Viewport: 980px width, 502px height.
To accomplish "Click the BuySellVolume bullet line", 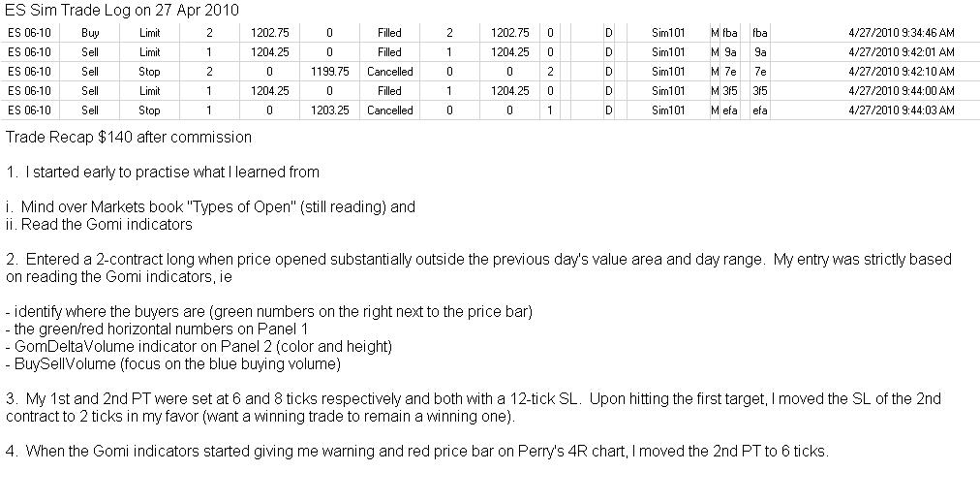I will (173, 363).
